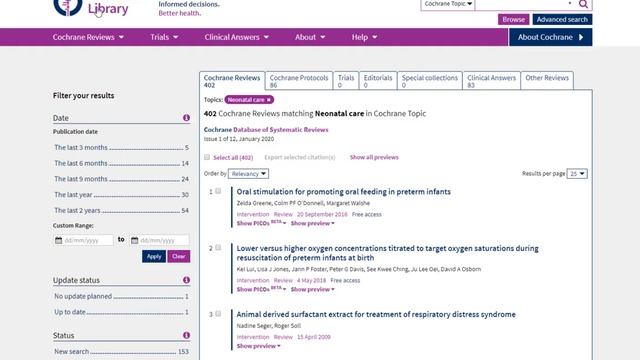Switch to the Other Reviews tab
Viewport: 640px width, 360px height.
point(547,81)
